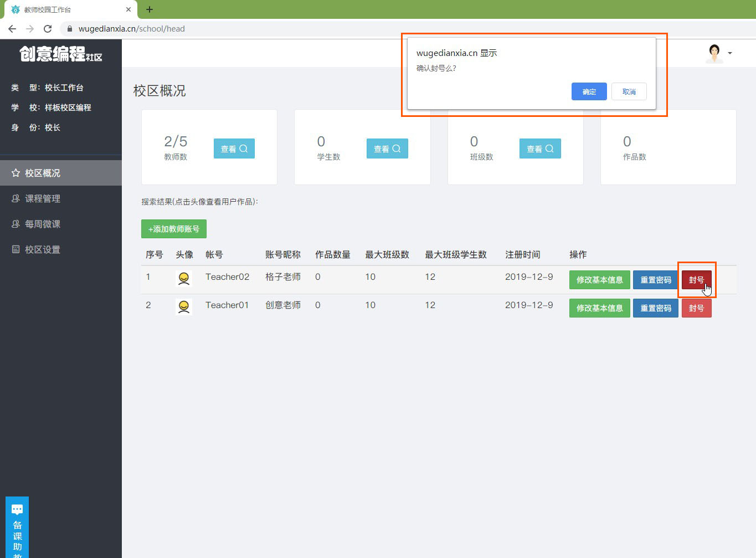Expand the user account dropdown arrow
The width and height of the screenshot is (756, 558).
coord(730,53)
